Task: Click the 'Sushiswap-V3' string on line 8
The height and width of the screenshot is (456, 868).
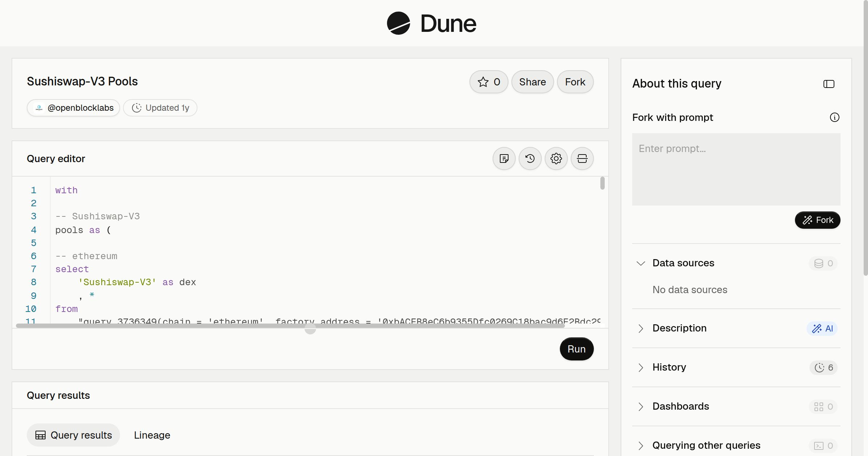Action: click(x=117, y=282)
